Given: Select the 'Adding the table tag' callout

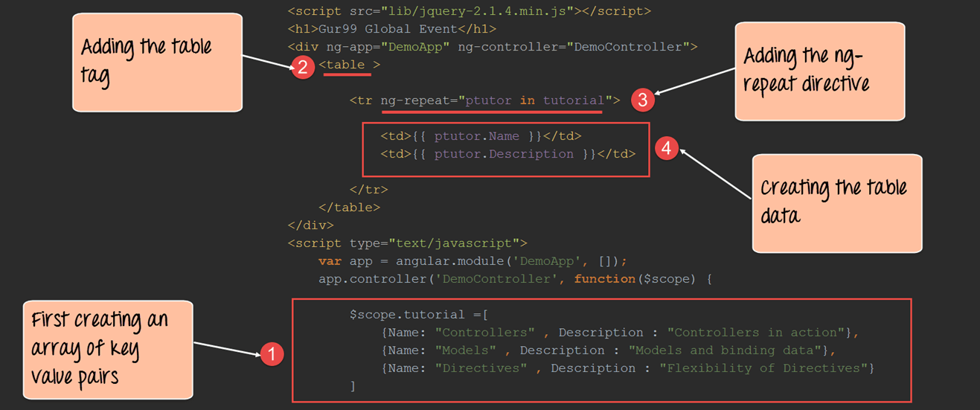Looking at the screenshot, I should [157, 63].
